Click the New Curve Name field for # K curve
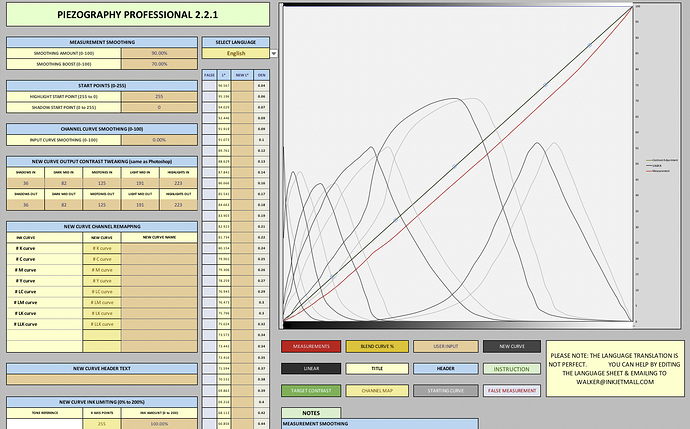690x429 pixels. click(159, 248)
